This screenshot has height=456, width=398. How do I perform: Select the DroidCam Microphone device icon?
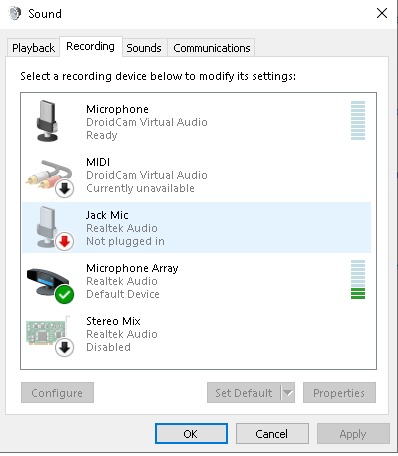point(47,121)
